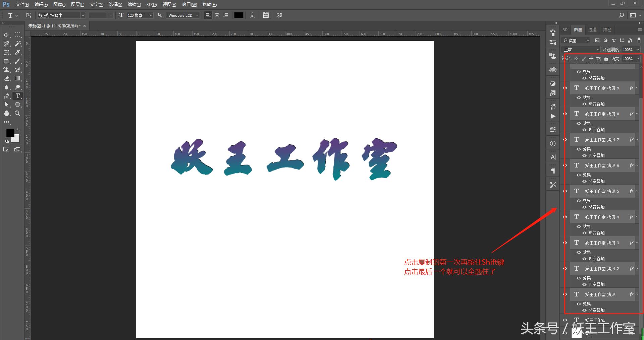Hide the 妖王工作室 拷贝 9 layer
Viewport: 644px width, 340px height.
pos(565,88)
